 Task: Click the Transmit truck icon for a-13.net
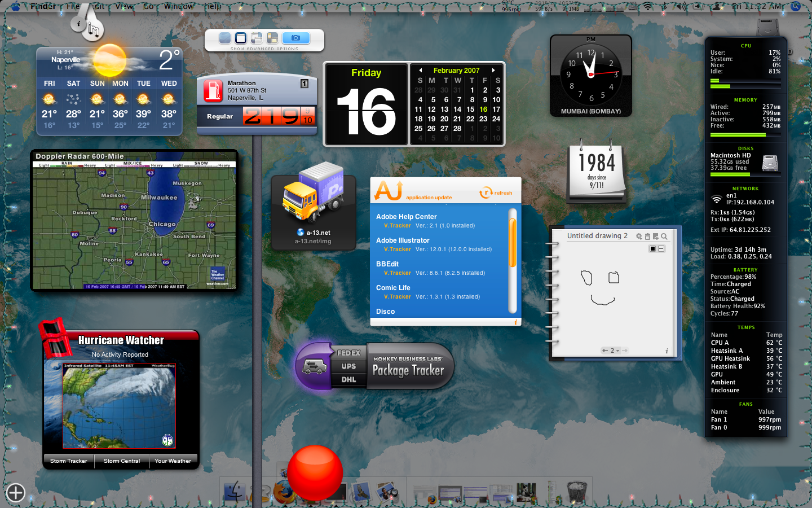point(313,192)
